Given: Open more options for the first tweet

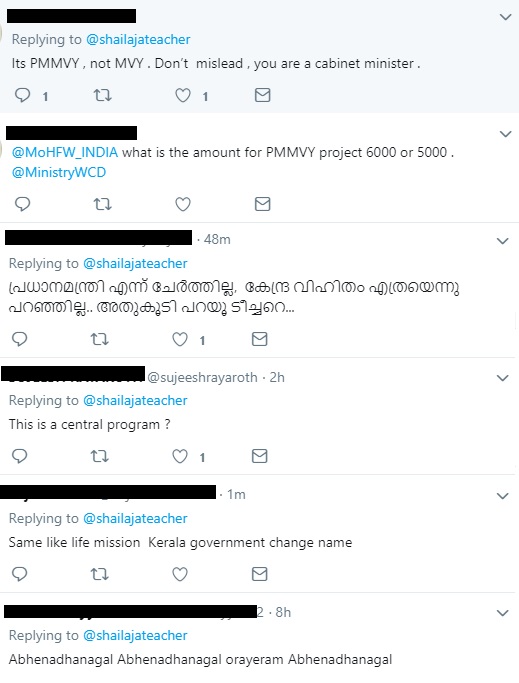Looking at the screenshot, I should (505, 17).
